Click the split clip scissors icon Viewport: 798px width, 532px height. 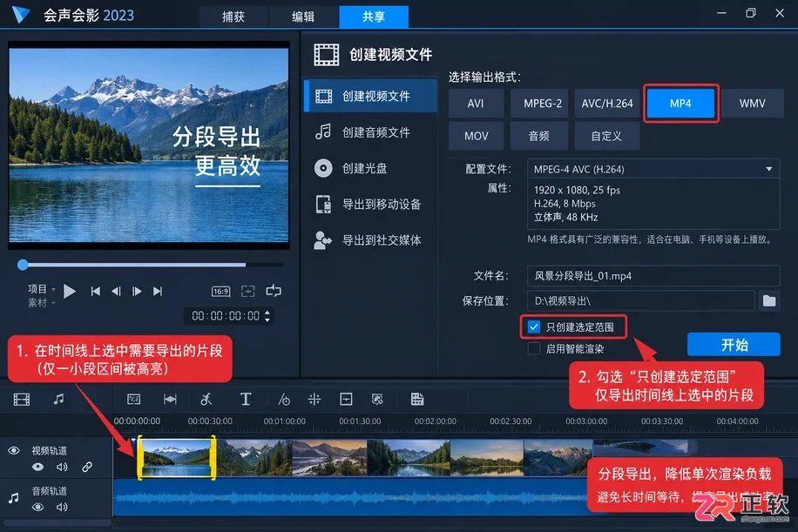click(x=206, y=400)
